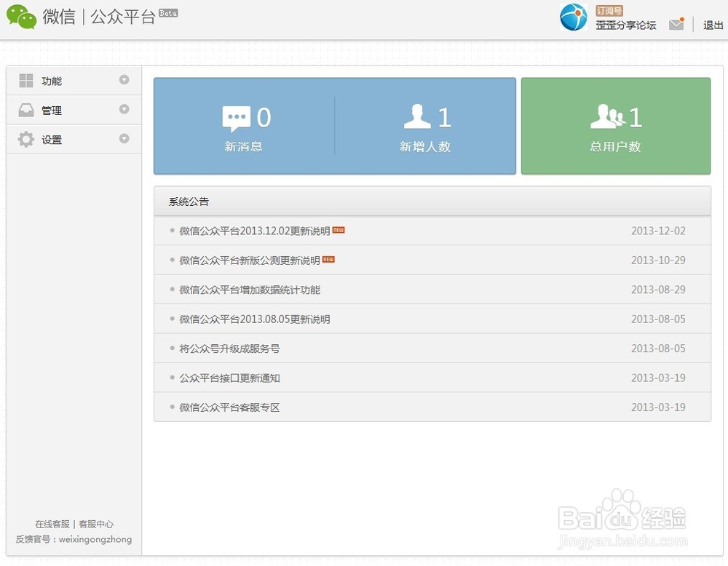The height and width of the screenshot is (566, 728).
Task: Click the 歪歪分享论坛 account name
Action: point(625,25)
